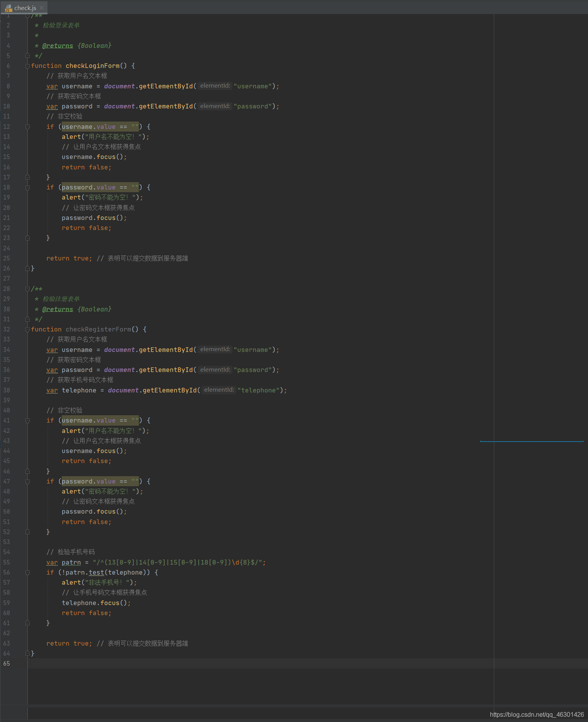This screenshot has width=588, height=722.
Task: Collapse the patrn.test if block at line 56
Action: coord(27,573)
